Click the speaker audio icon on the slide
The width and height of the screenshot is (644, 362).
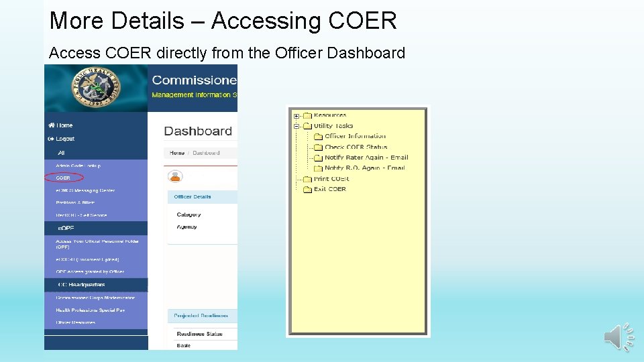point(619,337)
